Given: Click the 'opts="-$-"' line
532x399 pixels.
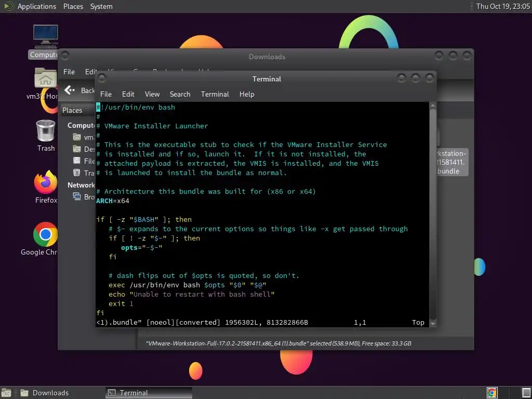Looking at the screenshot, I should pos(142,248).
